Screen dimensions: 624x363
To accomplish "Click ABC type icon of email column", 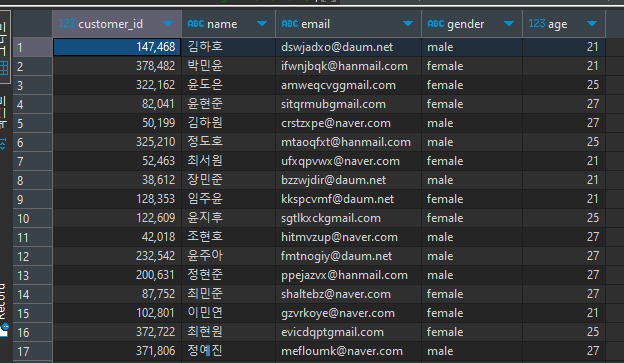I will (x=290, y=24).
